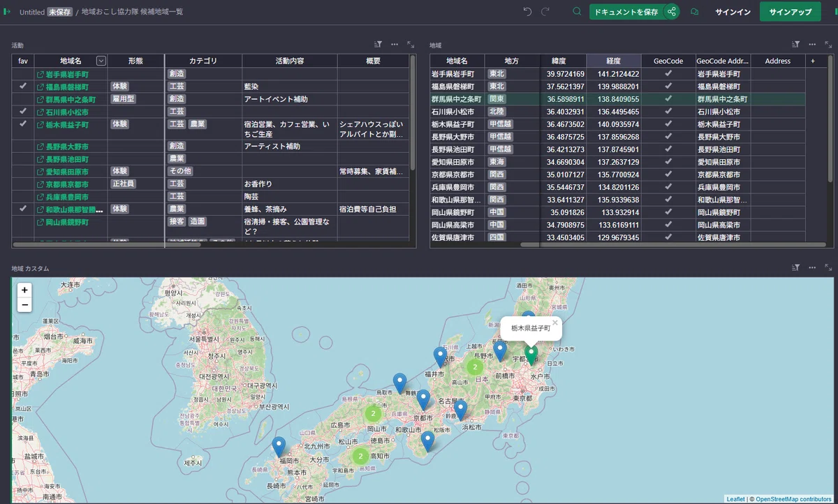This screenshot has width=838, height=504.
Task: Click the サインイン link
Action: click(x=733, y=12)
